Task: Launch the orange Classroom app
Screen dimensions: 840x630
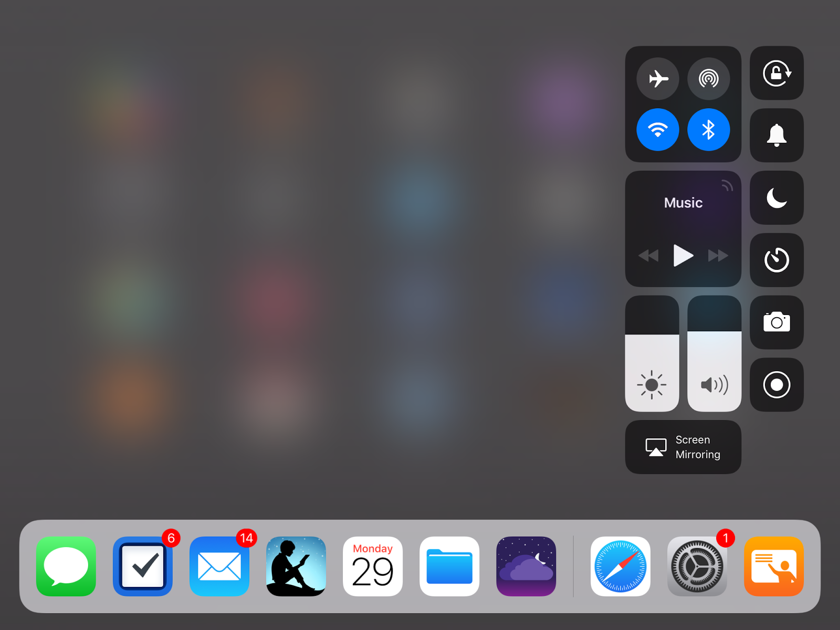Action: [x=774, y=566]
